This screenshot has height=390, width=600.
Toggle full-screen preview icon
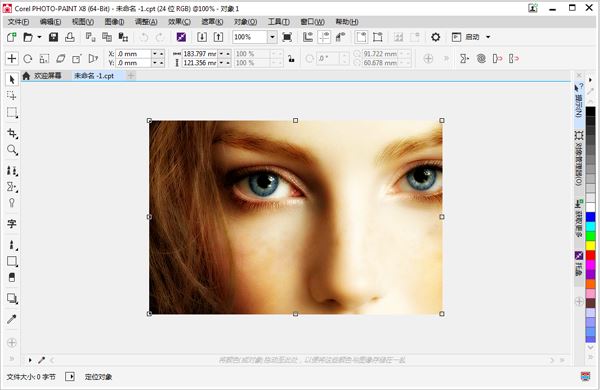pos(287,37)
